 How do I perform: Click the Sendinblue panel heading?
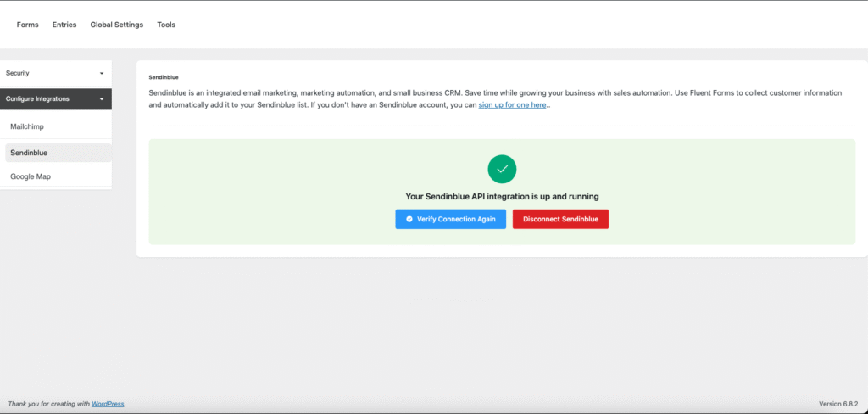164,77
